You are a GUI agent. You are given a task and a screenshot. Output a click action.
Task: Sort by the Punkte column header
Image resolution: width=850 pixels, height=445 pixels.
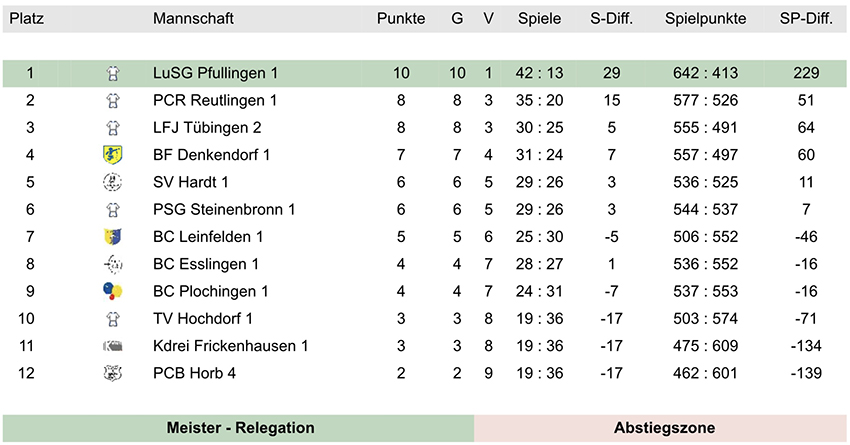[401, 18]
